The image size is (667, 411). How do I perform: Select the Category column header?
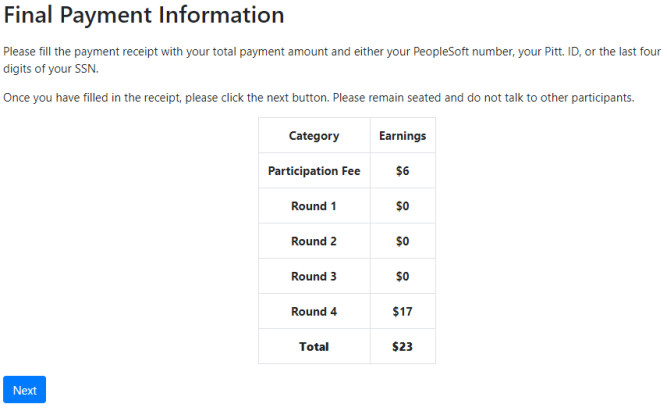(x=314, y=136)
